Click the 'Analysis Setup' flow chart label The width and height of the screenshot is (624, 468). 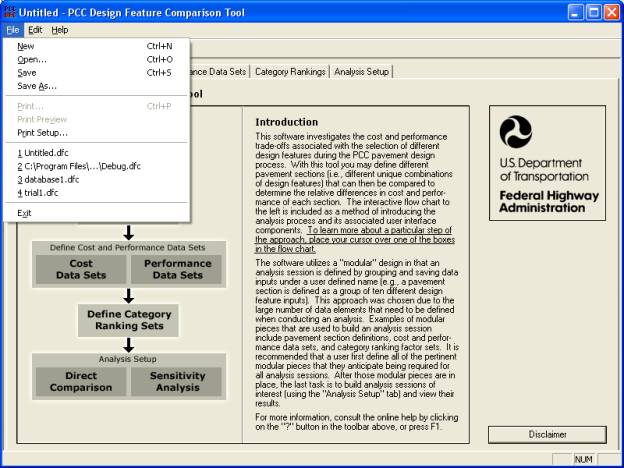point(127,359)
